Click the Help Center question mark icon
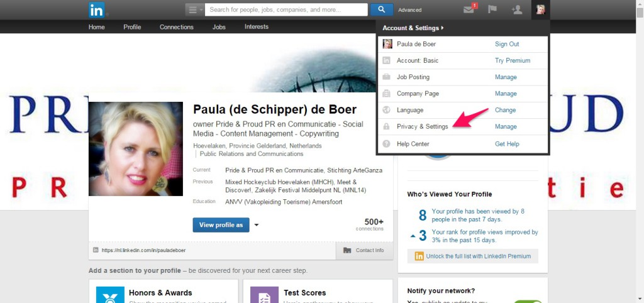The height and width of the screenshot is (303, 644). coord(387,144)
